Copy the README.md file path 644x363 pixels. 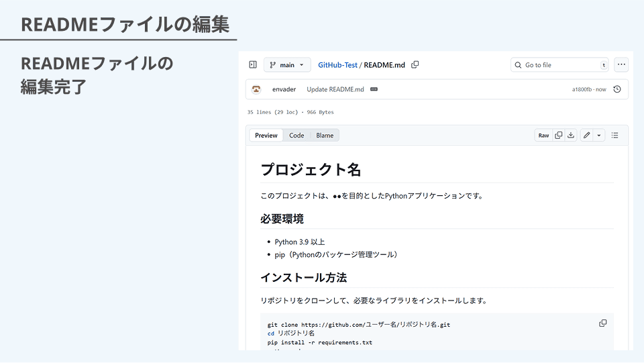tap(415, 65)
